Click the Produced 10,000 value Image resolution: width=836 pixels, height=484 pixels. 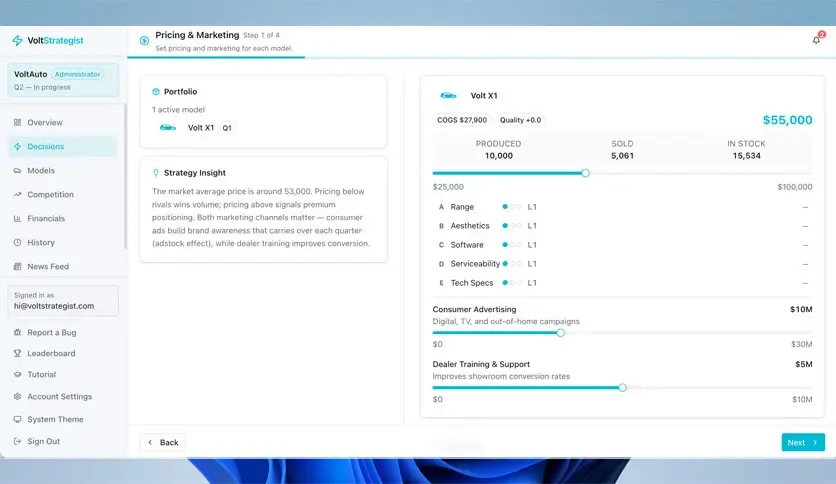click(499, 156)
